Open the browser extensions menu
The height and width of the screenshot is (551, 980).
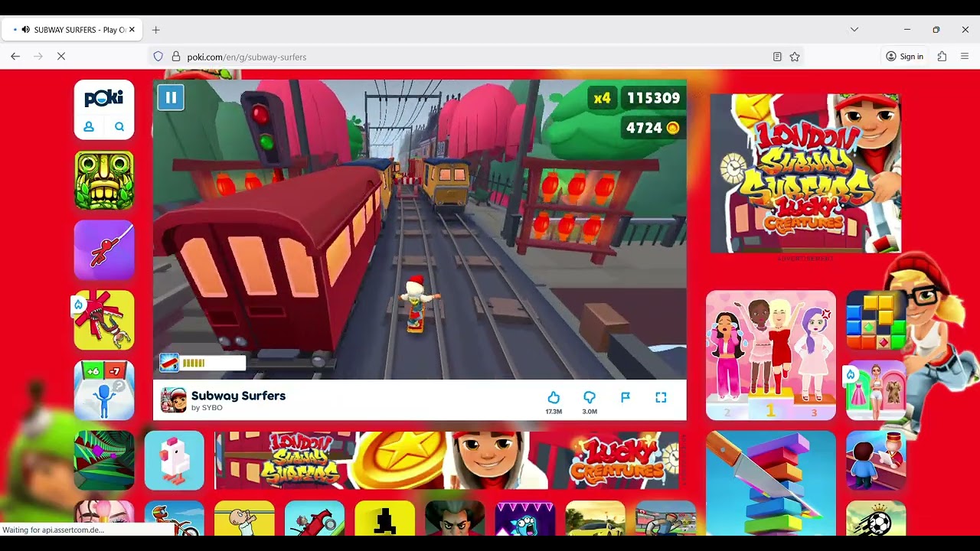pyautogui.click(x=942, y=57)
